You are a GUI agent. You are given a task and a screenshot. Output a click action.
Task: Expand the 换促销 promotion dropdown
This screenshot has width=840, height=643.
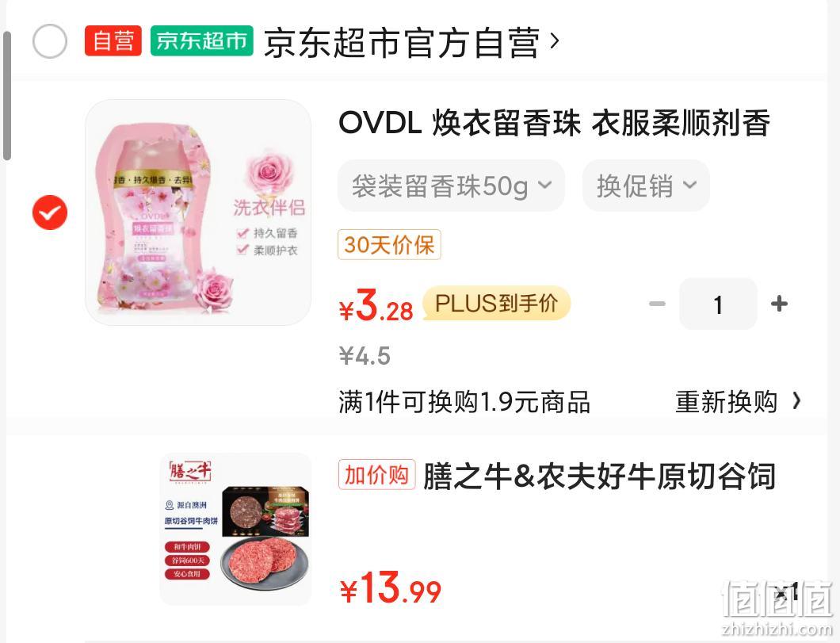tap(646, 186)
